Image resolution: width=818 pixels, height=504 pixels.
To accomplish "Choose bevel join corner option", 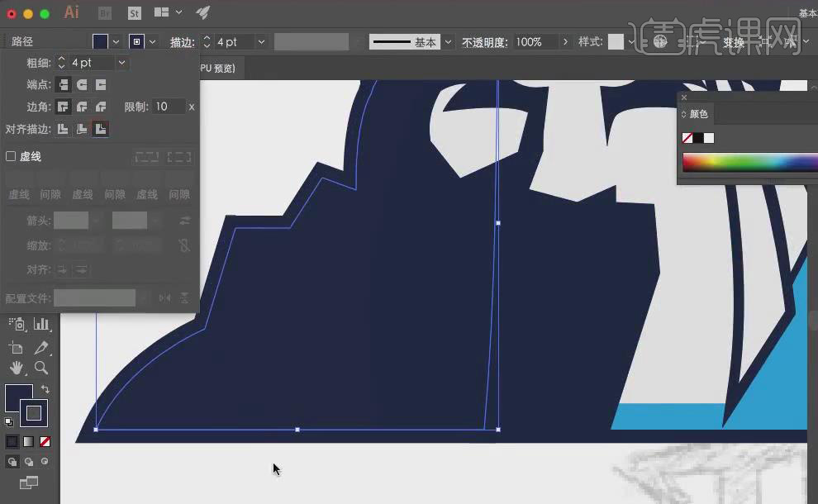I will (101, 107).
